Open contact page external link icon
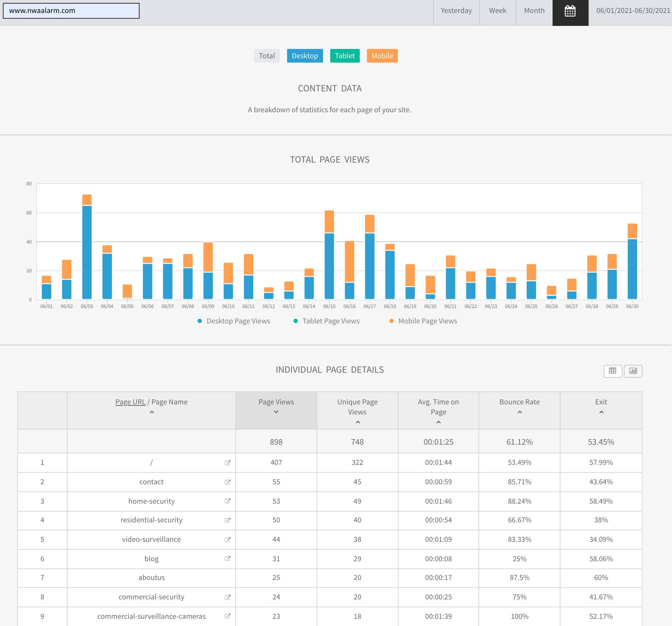This screenshot has height=626, width=672. pos(227,482)
